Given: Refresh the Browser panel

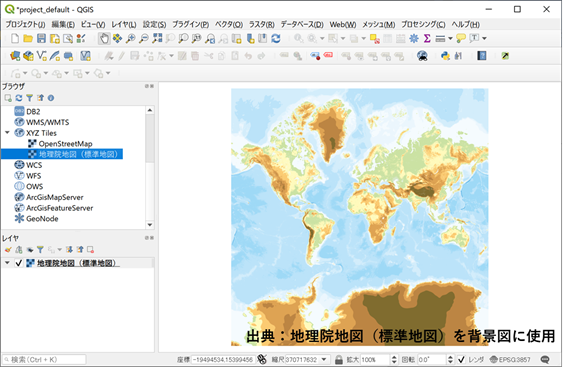Looking at the screenshot, I should [x=19, y=98].
